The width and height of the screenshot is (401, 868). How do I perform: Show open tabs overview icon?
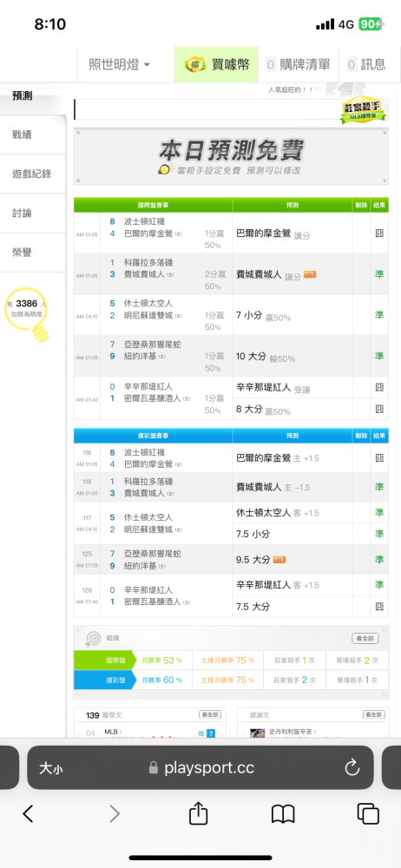click(368, 813)
